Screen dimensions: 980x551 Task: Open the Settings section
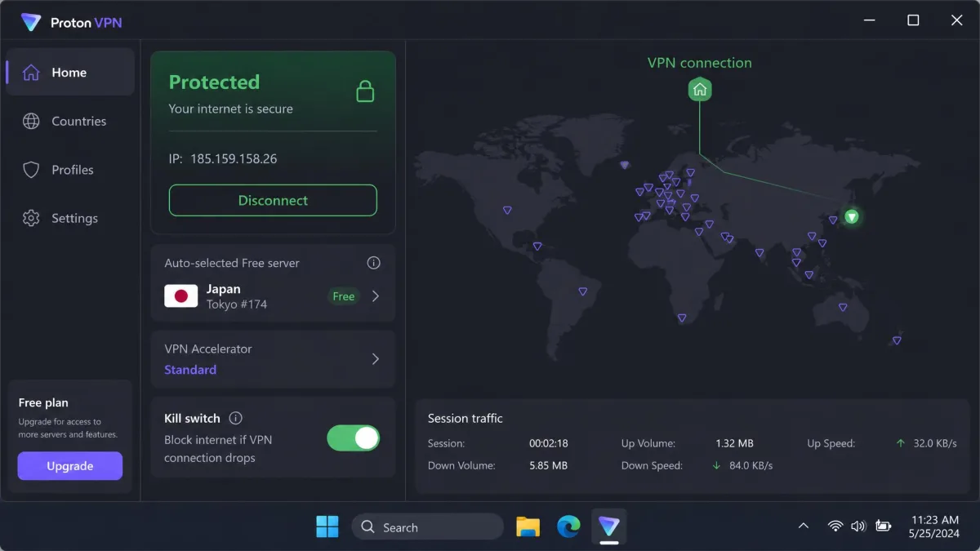coord(70,218)
